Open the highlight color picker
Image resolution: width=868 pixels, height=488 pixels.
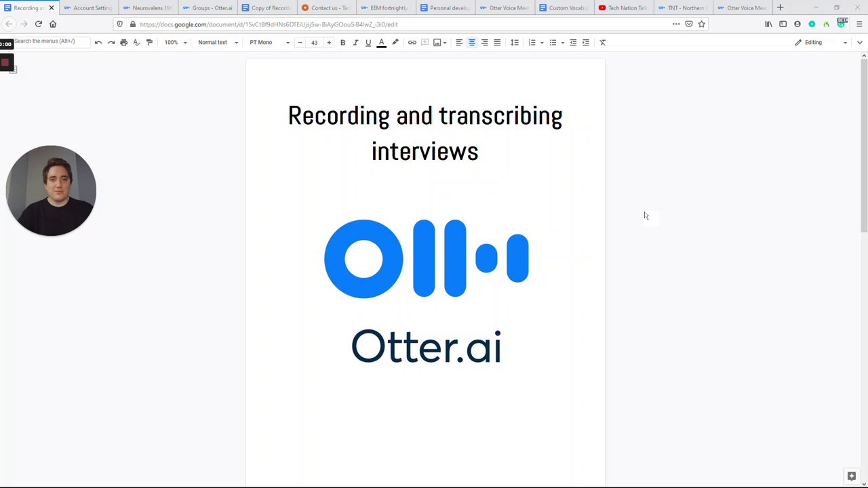pos(395,42)
